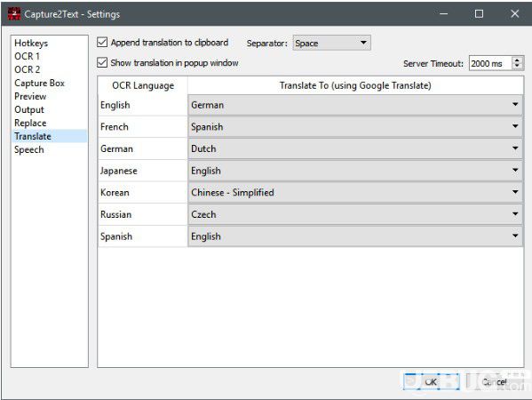The width and height of the screenshot is (532, 400).
Task: Select the French OCR language cell
Action: point(142,127)
